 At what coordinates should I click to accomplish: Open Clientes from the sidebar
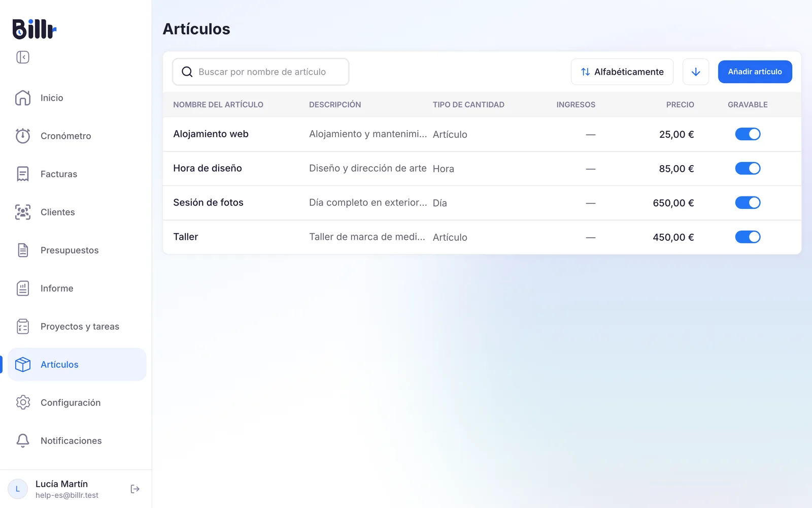tap(77, 212)
